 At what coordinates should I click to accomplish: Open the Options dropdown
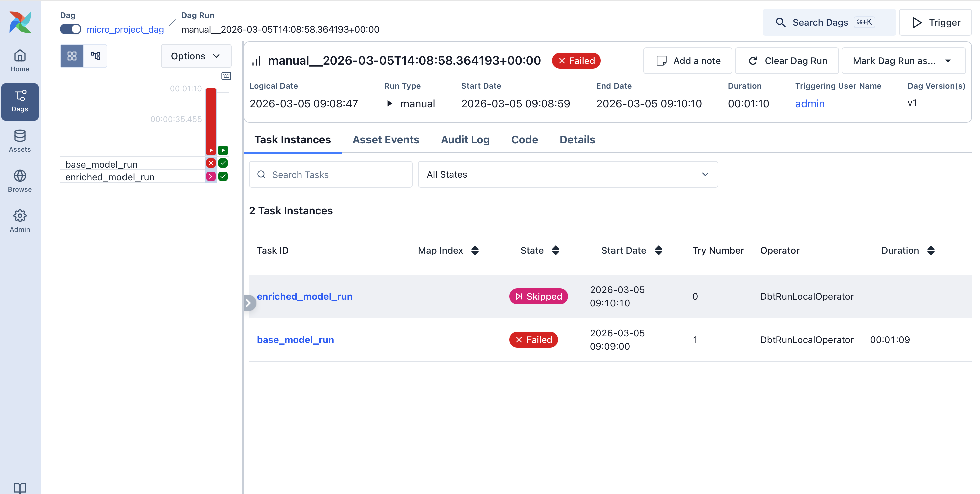(196, 56)
